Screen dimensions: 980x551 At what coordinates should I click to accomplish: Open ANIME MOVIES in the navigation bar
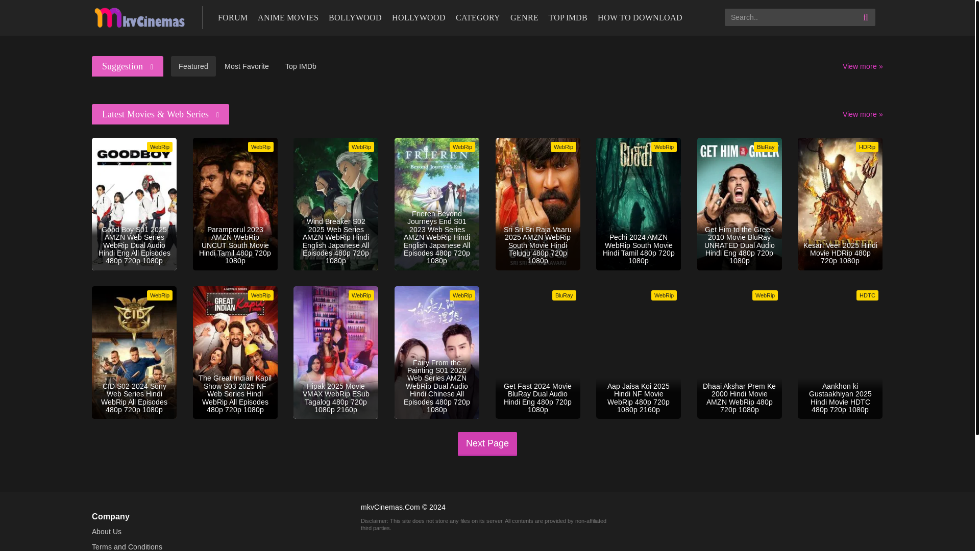(288, 18)
